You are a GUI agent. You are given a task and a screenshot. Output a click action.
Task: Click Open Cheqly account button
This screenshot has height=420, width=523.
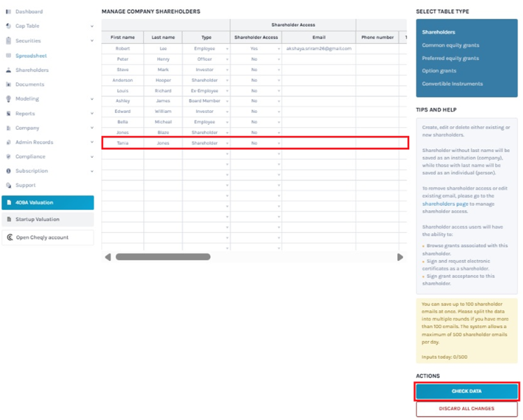pos(47,237)
